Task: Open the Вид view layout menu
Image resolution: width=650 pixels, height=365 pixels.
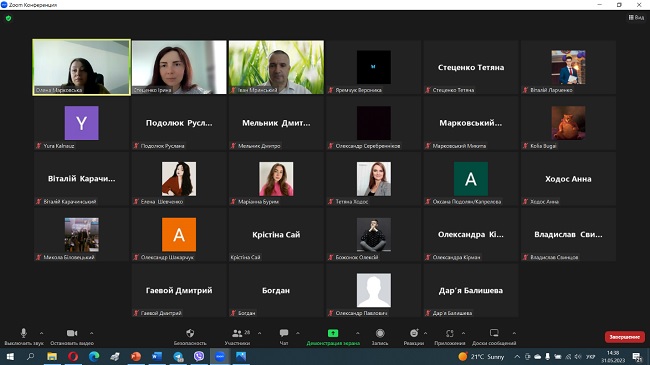Action: [x=636, y=17]
